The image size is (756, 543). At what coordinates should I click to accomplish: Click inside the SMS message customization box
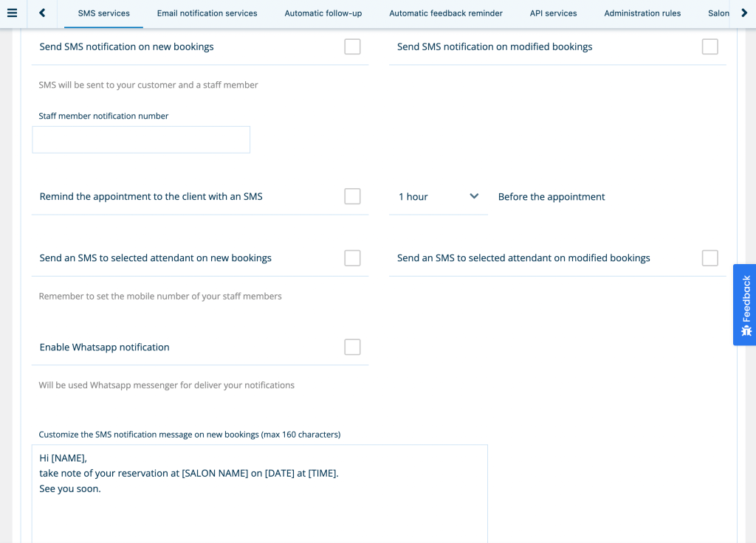(258, 491)
